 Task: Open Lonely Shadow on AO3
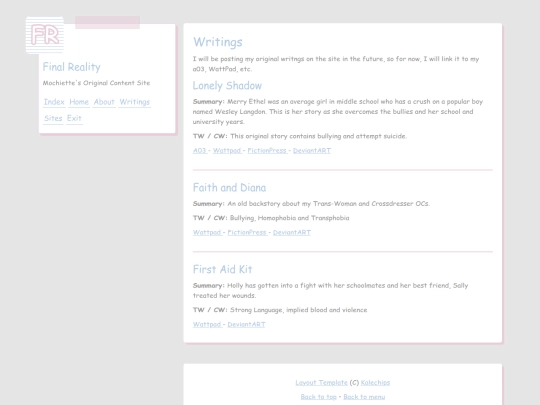(200, 150)
